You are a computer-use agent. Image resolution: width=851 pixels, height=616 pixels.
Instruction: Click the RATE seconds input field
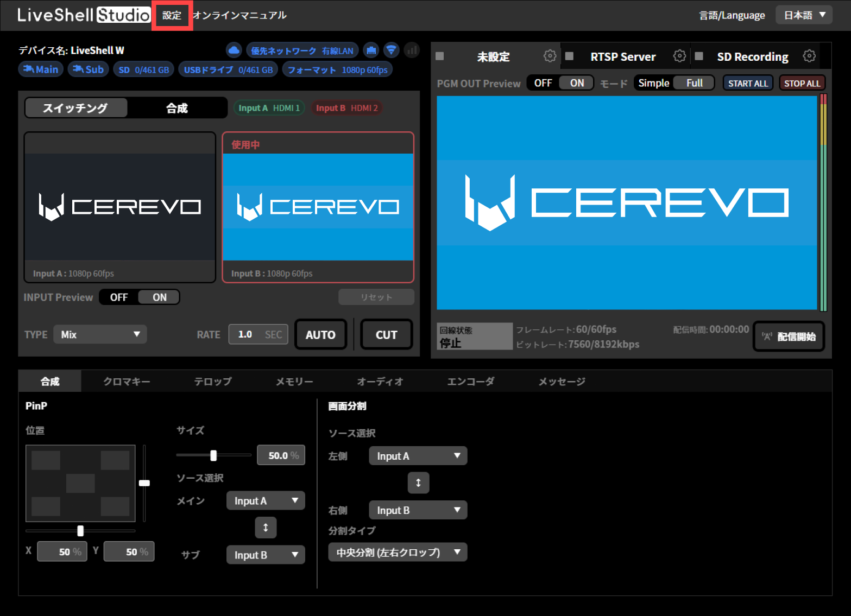[258, 334]
